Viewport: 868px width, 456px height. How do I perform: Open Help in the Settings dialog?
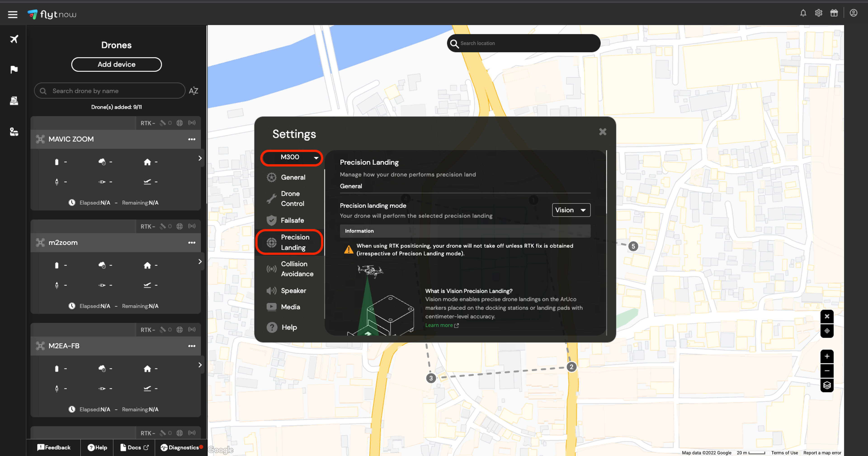(282, 327)
